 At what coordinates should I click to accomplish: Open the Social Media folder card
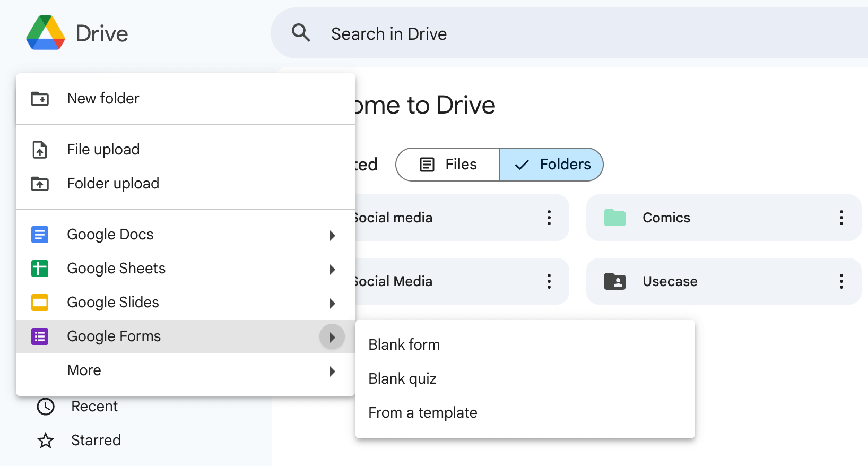click(462, 281)
